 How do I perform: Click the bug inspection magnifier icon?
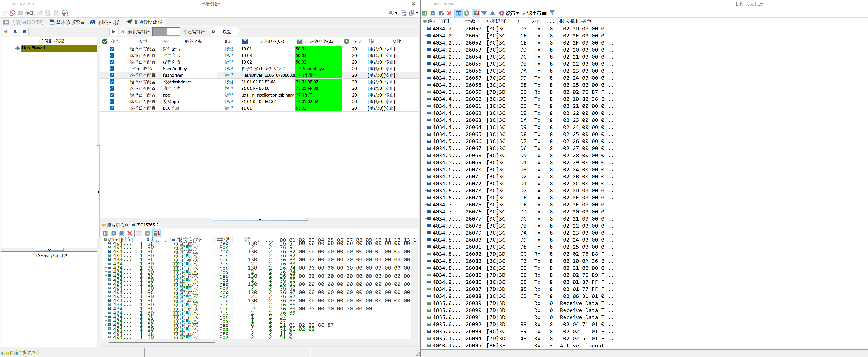pyautogui.click(x=65, y=13)
